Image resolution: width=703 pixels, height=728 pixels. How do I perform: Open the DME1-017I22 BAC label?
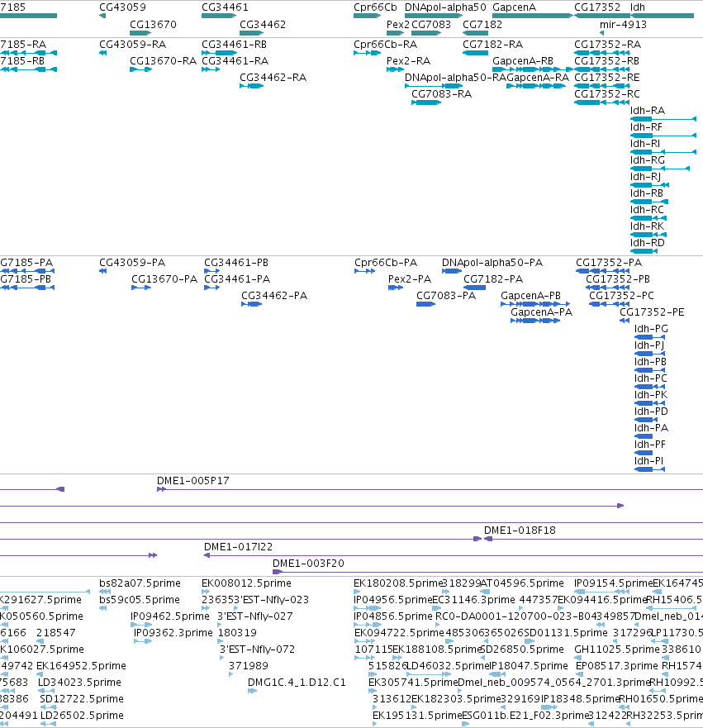(239, 547)
